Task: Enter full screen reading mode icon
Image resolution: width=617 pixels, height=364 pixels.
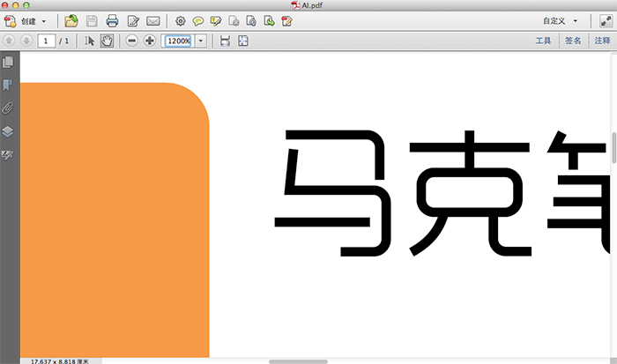Action: 606,21
